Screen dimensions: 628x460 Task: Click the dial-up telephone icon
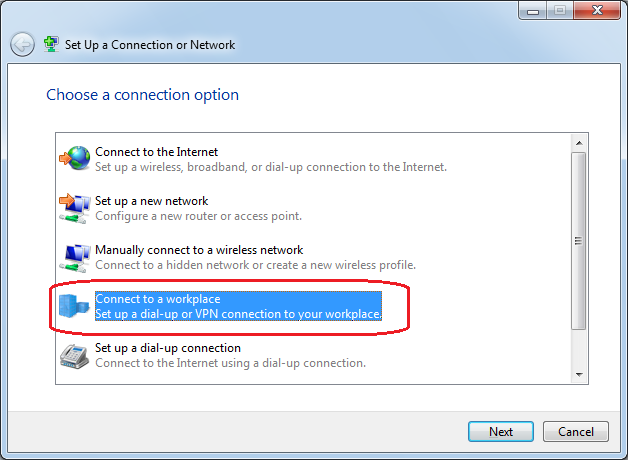pos(75,355)
